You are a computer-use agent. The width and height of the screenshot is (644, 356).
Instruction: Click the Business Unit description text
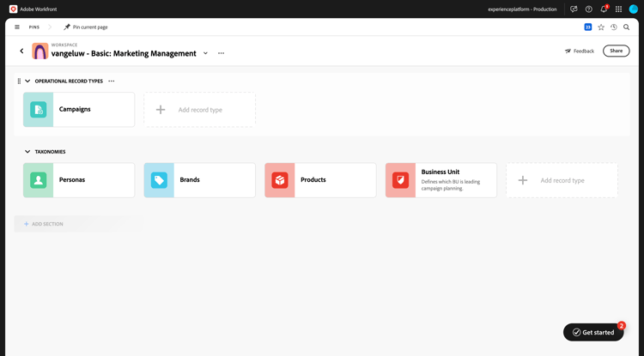coord(451,185)
